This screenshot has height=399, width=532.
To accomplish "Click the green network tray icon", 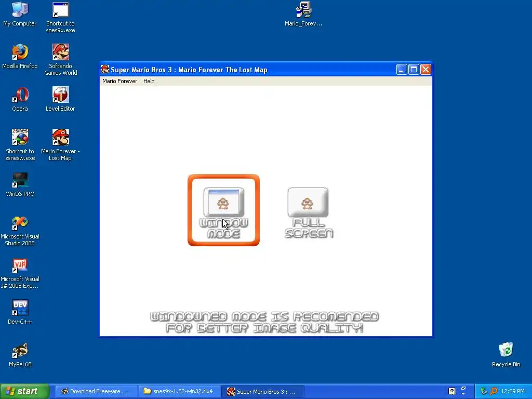I will click(484, 391).
